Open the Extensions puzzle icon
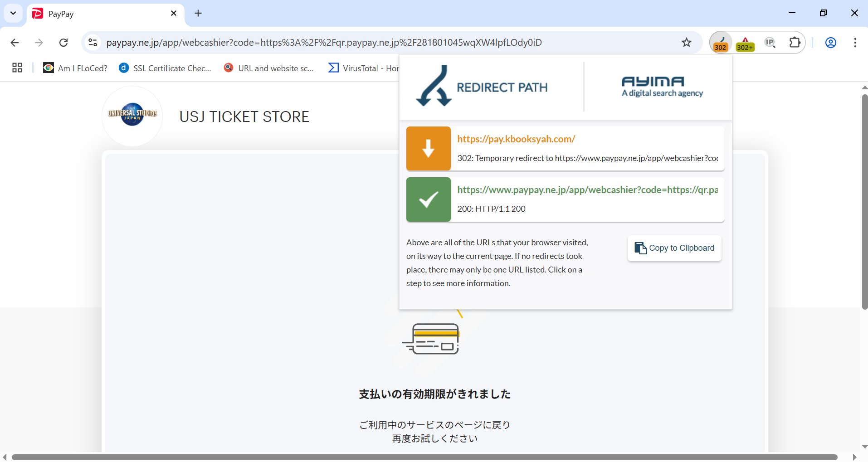The image size is (868, 462). (795, 43)
